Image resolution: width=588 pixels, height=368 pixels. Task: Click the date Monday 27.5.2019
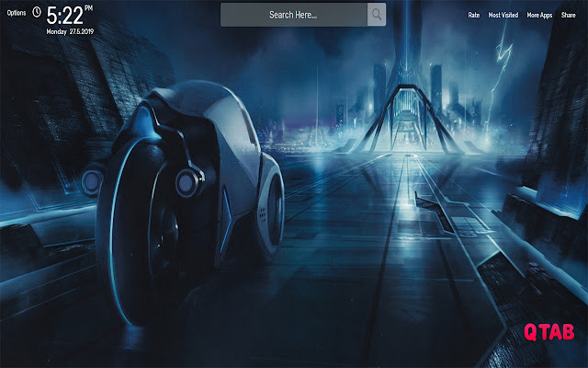(70, 32)
